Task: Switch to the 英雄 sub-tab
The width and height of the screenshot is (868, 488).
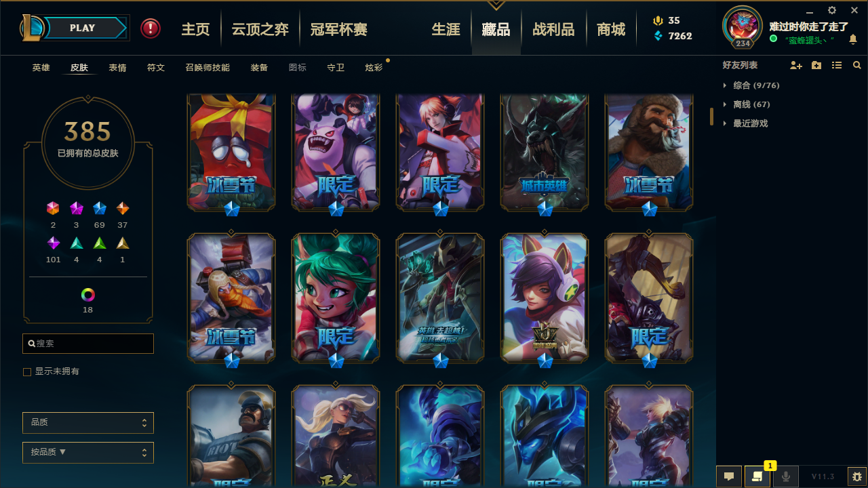Action: tap(41, 68)
